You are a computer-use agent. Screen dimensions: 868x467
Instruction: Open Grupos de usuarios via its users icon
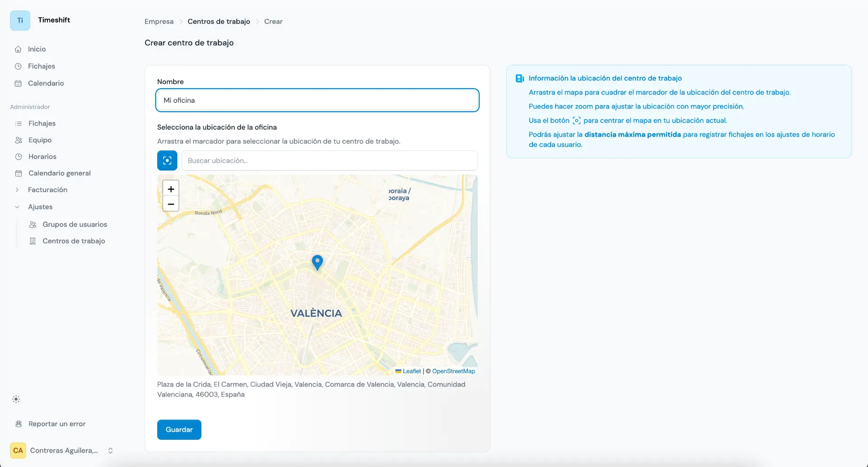(32, 224)
